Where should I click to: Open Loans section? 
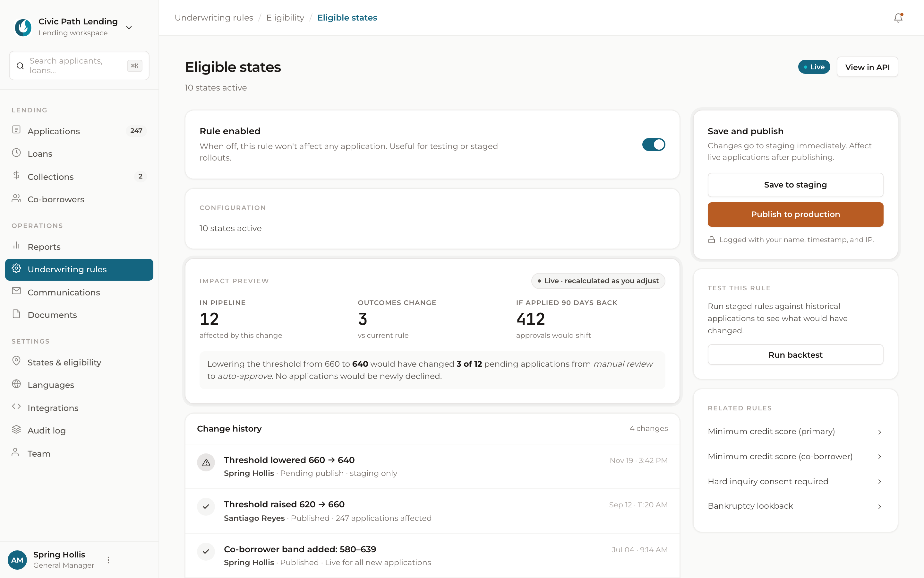click(80, 154)
